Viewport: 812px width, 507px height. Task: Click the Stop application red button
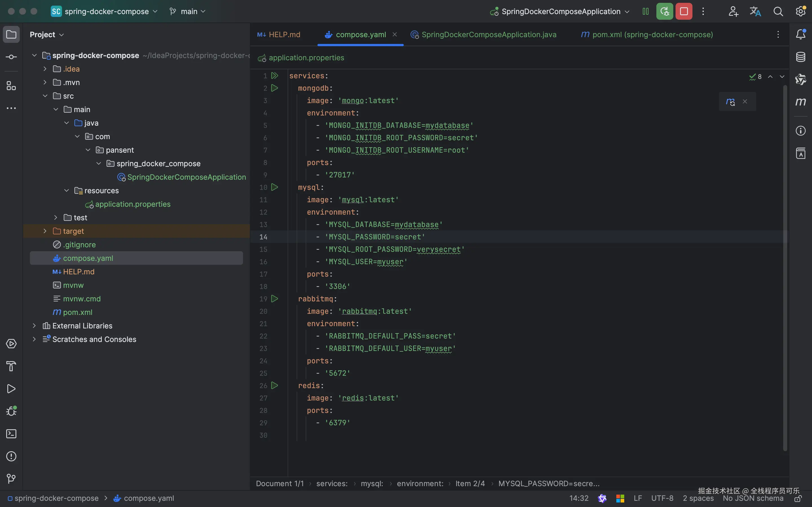pos(683,11)
